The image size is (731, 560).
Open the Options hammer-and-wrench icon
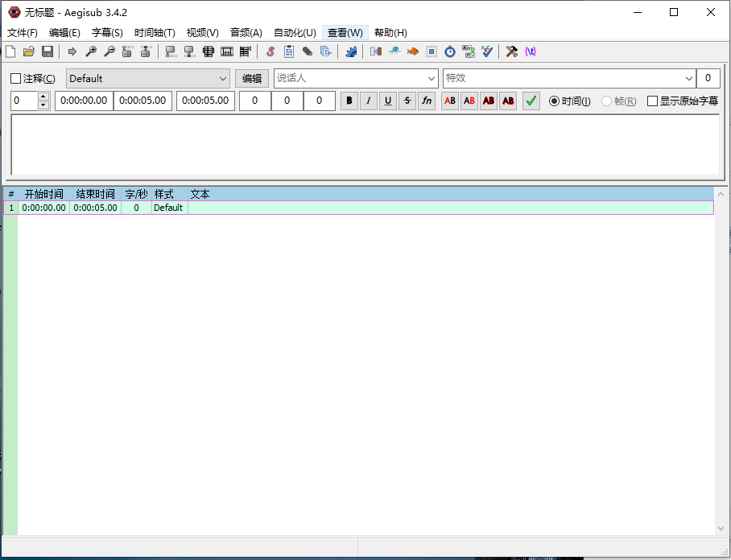pyautogui.click(x=511, y=51)
